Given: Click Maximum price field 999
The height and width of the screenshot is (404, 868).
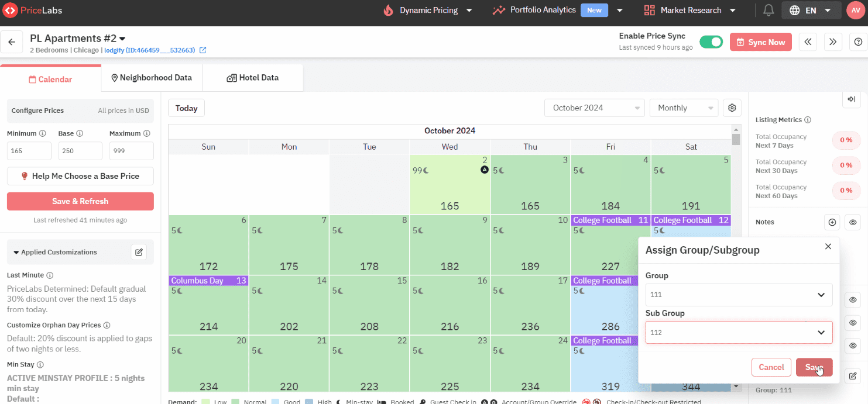Looking at the screenshot, I should pos(131,151).
